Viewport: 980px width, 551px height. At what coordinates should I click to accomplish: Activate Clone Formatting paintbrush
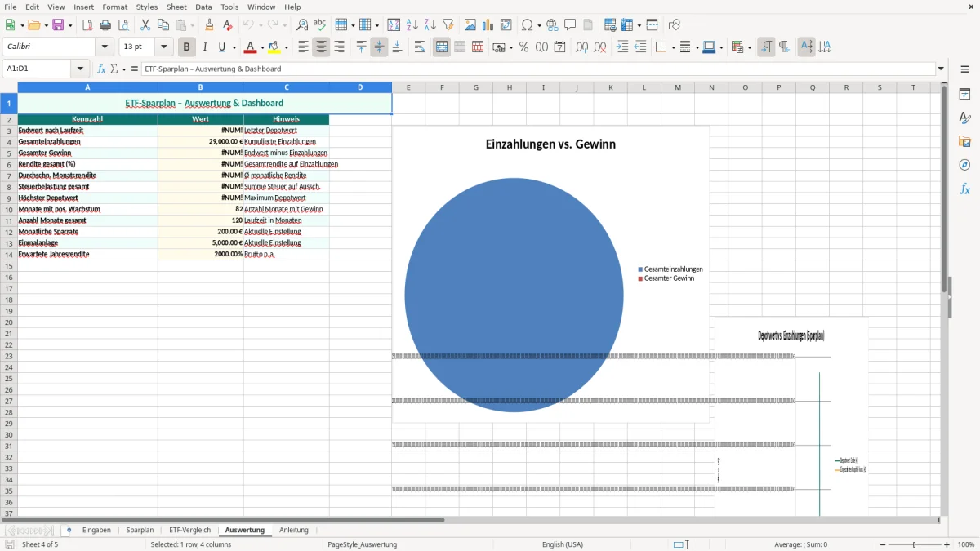210,25
